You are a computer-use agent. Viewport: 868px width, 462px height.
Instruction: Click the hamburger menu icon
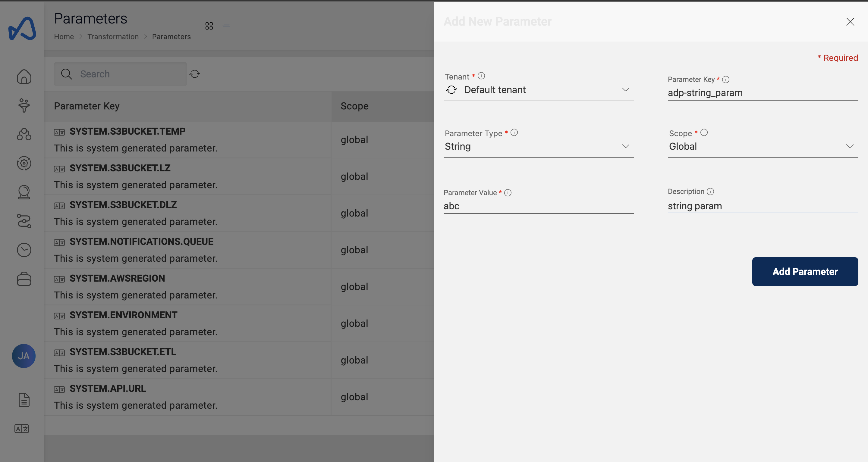(226, 26)
